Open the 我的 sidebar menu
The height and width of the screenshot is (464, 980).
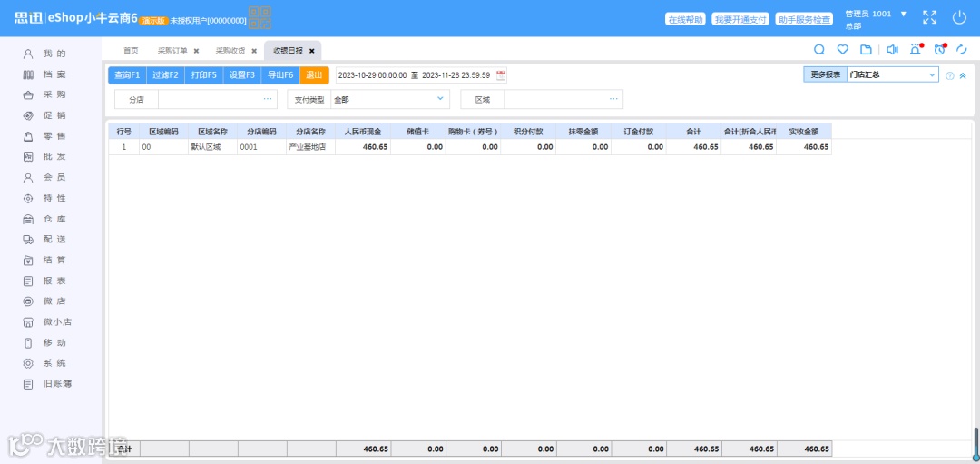click(x=44, y=54)
